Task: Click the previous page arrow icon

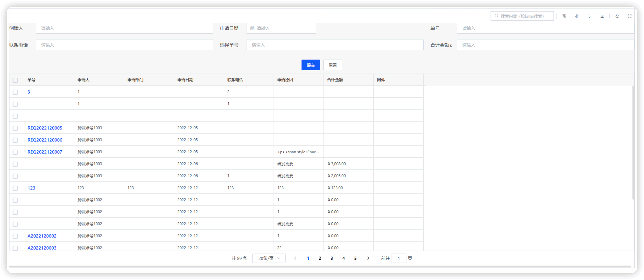Action: tap(295, 258)
